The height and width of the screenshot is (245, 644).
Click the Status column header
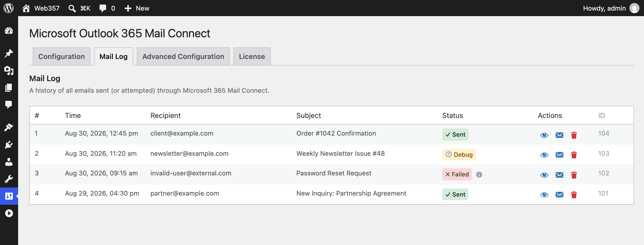click(453, 115)
